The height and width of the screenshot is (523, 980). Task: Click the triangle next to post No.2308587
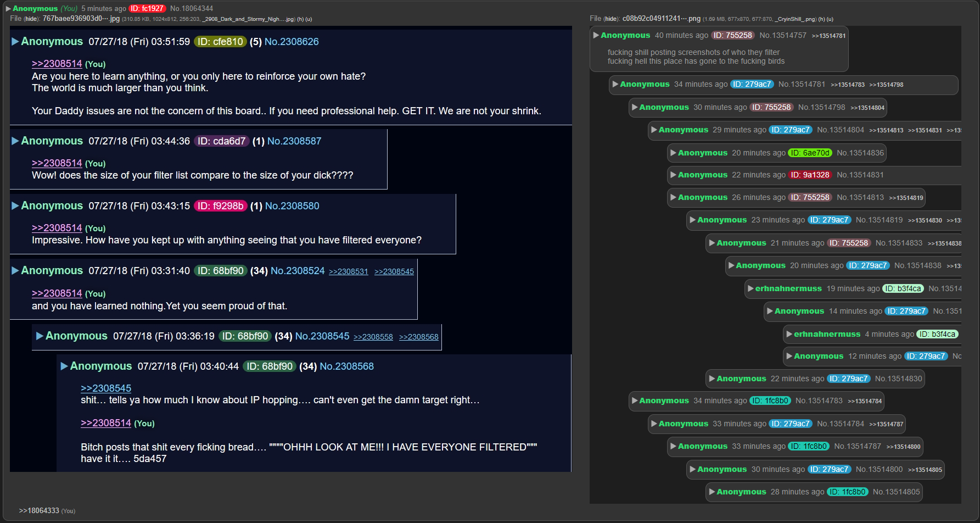pyautogui.click(x=15, y=141)
